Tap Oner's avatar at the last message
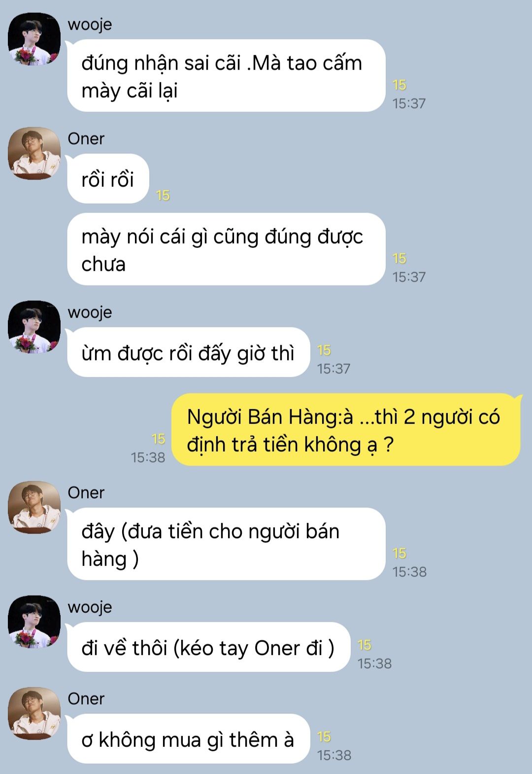 (34, 713)
